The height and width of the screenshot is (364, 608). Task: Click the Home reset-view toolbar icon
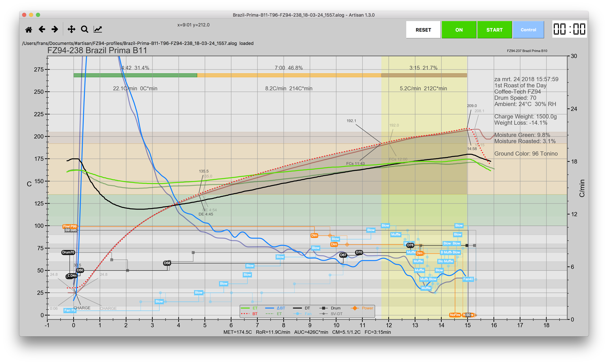(28, 30)
